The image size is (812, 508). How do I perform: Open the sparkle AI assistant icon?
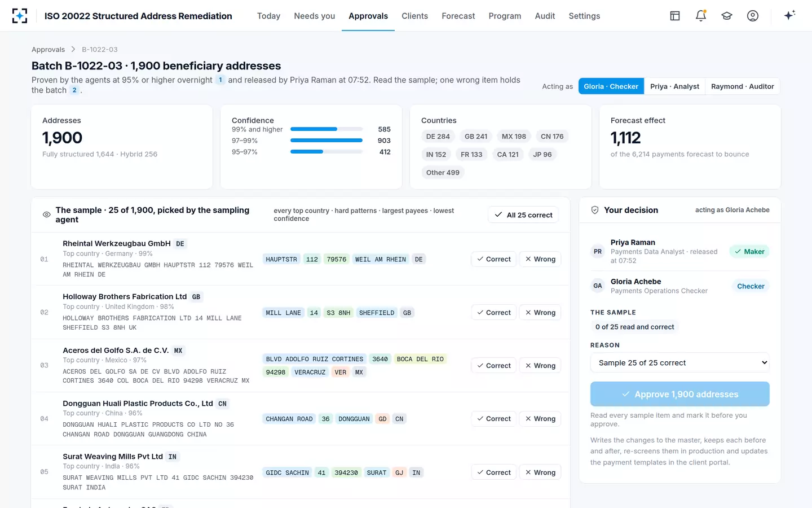pos(789,15)
